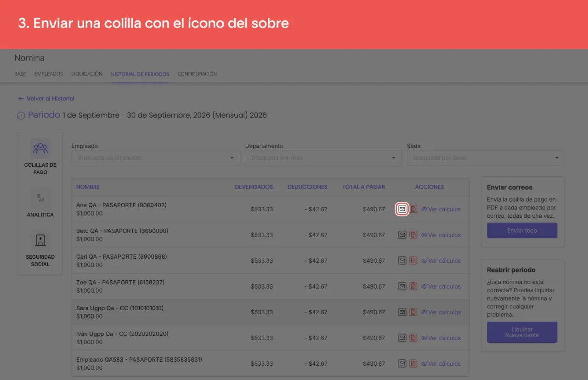Email Beto QA's payslip with envelope icon
This screenshot has width=588, height=380.
pos(402,235)
